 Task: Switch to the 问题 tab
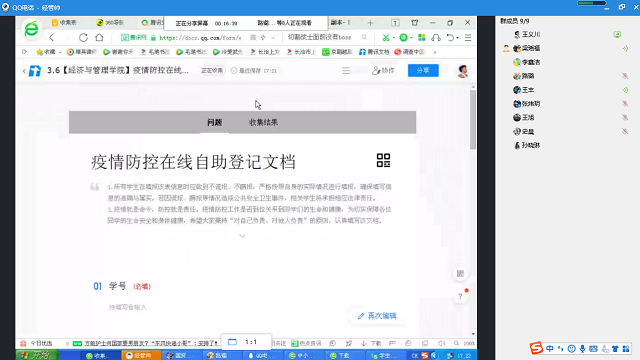(x=214, y=122)
